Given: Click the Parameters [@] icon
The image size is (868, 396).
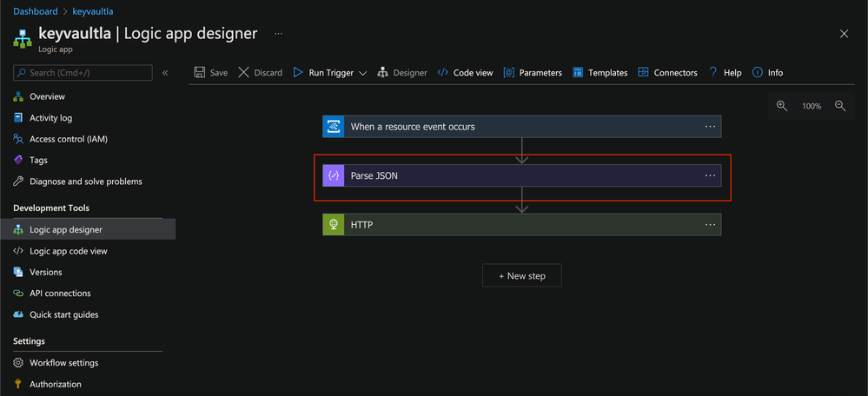Looking at the screenshot, I should click(509, 72).
